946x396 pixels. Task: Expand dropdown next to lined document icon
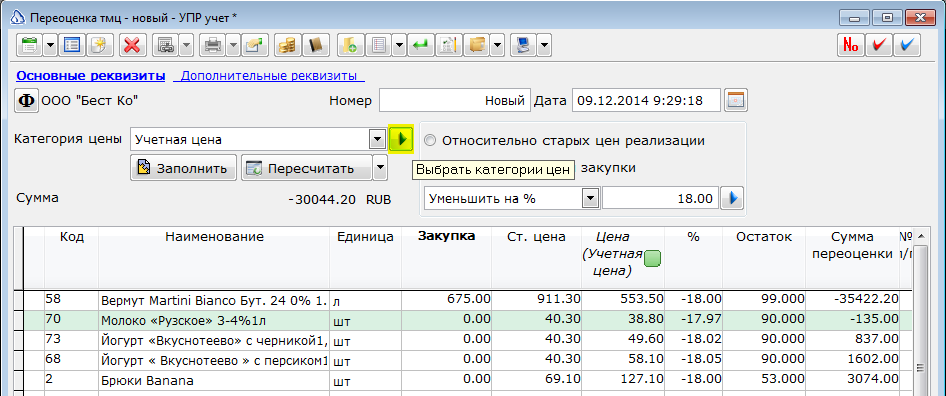[x=399, y=45]
